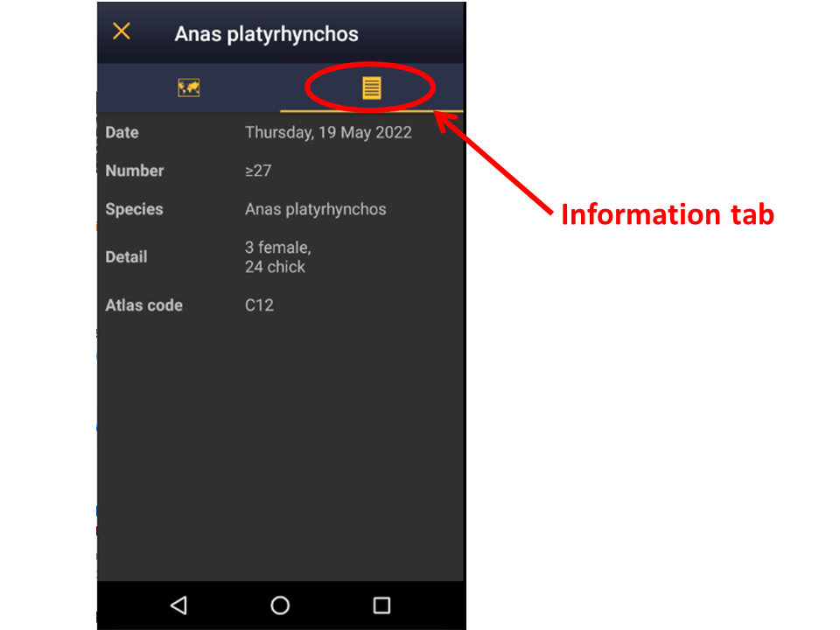
Task: Tap the Anas platyrhynchos header title
Action: click(266, 34)
